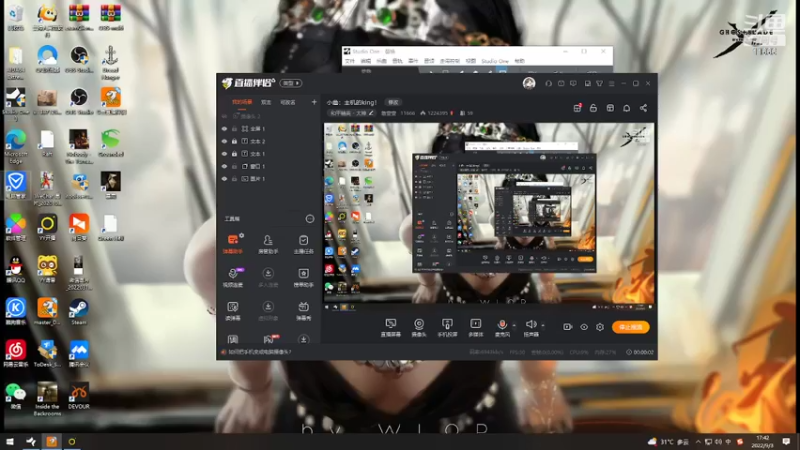Click the stream preview thumbnail
This screenshot has height=450, width=800.
489,216
